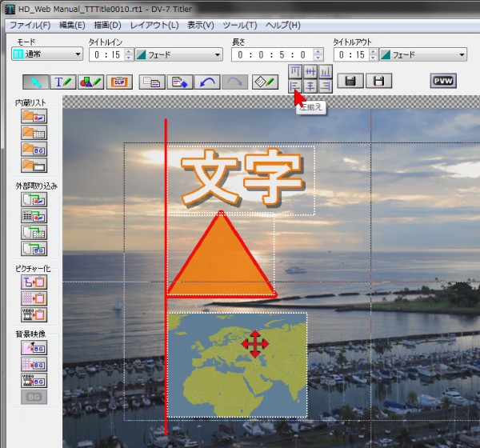The width and height of the screenshot is (480, 448).
Task: Click second grid icon under ピクチャー化
Action: point(34,298)
